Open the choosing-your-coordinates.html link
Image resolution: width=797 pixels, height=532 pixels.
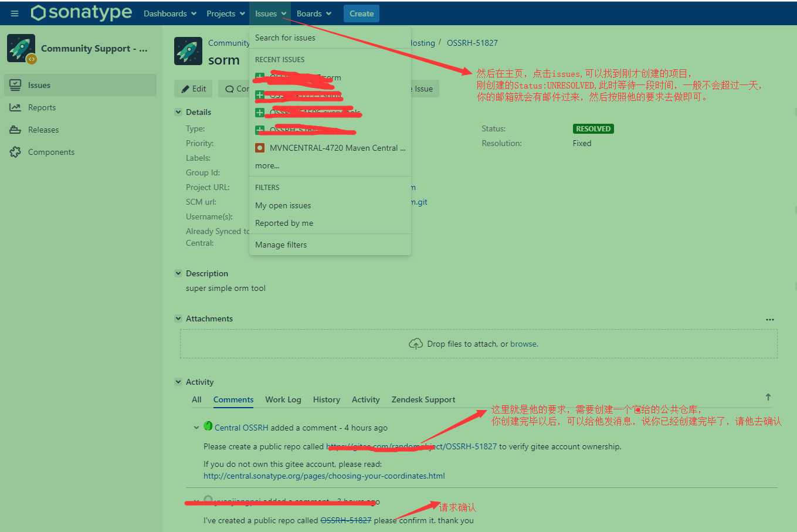click(x=324, y=476)
